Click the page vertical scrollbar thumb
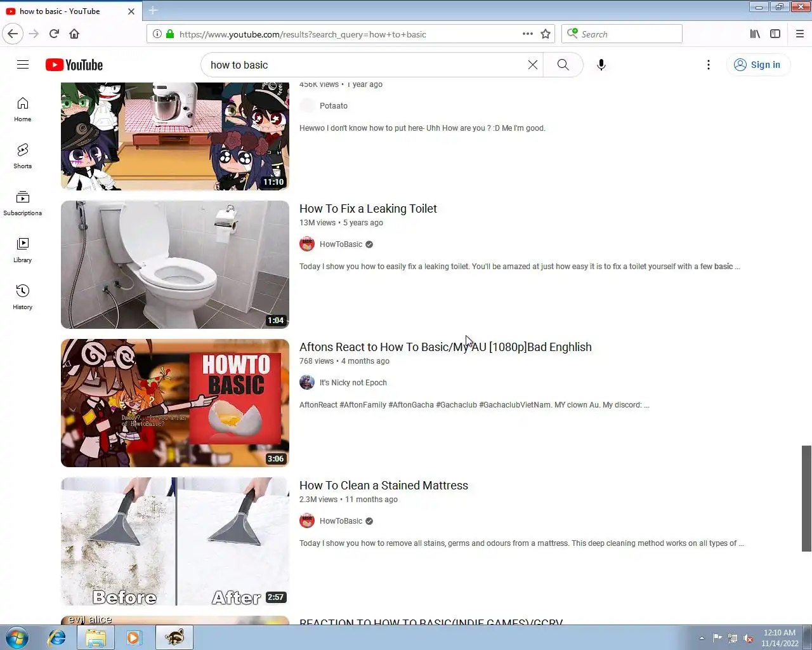 tap(806, 498)
